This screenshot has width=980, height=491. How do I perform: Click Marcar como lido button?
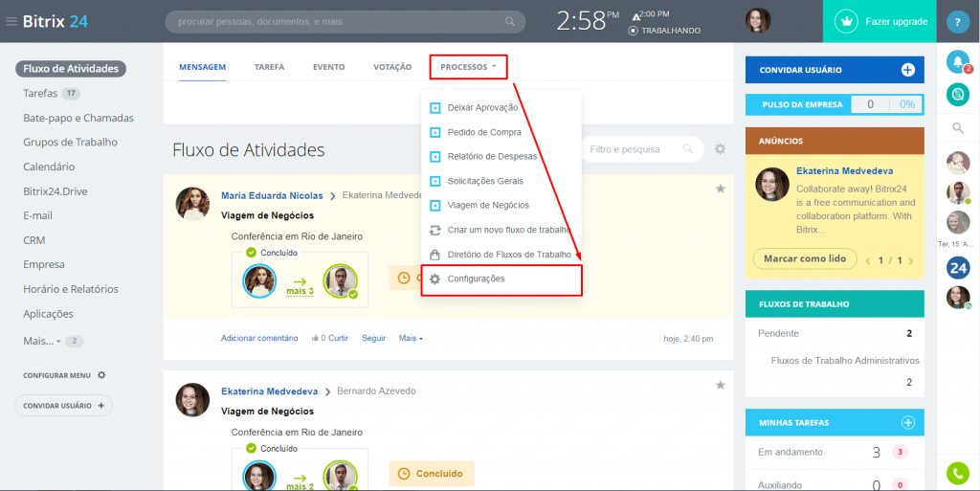[804, 258]
